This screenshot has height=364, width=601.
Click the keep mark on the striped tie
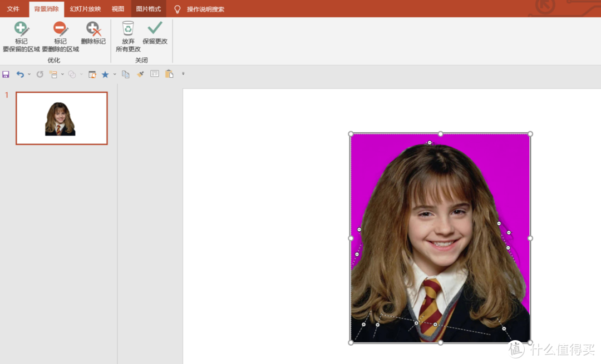click(x=435, y=325)
